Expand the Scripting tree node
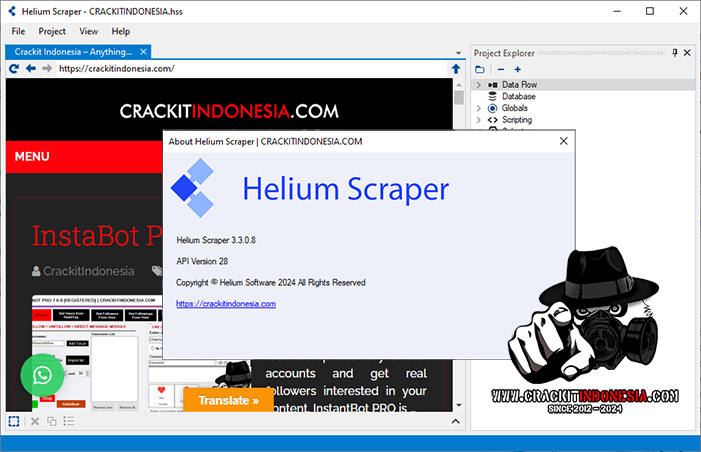This screenshot has width=701, height=452. pos(479,120)
